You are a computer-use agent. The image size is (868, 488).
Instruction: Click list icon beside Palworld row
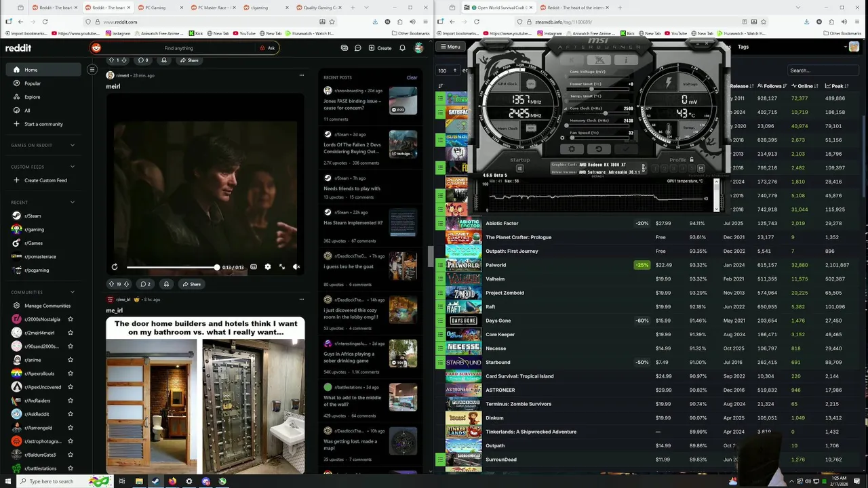tap(440, 265)
